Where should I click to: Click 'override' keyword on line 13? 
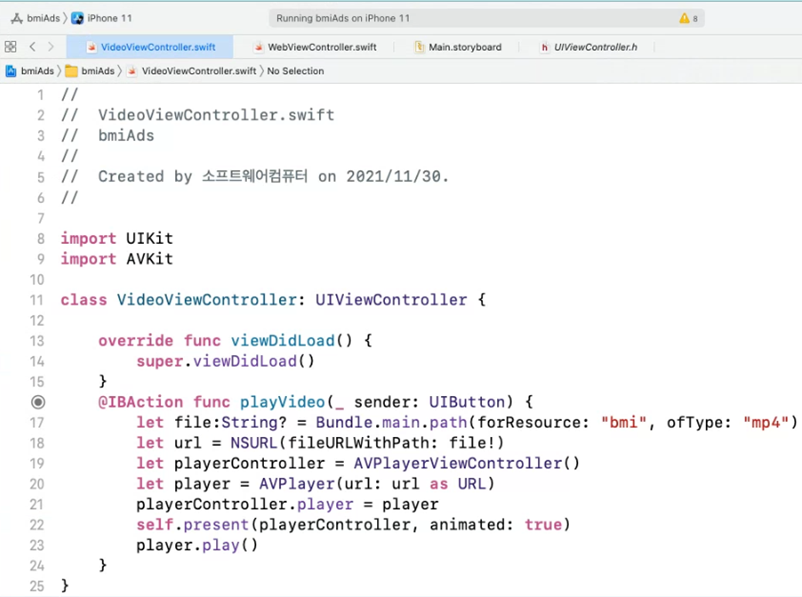136,341
